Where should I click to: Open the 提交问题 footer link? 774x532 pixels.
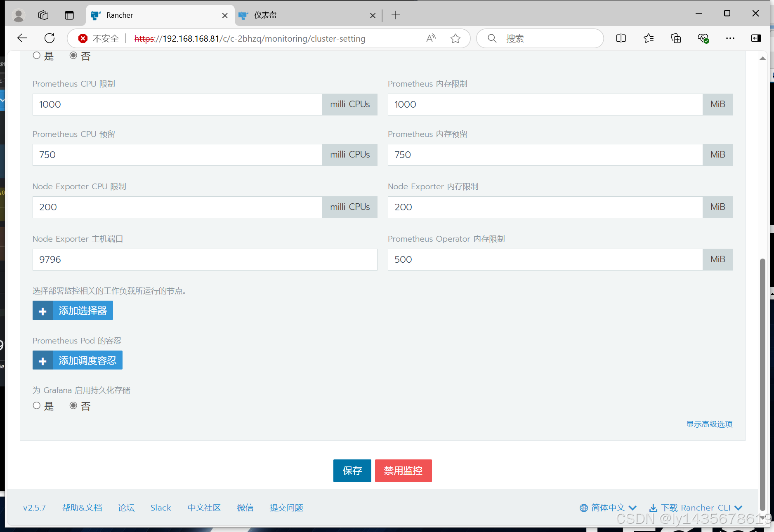[x=286, y=508]
